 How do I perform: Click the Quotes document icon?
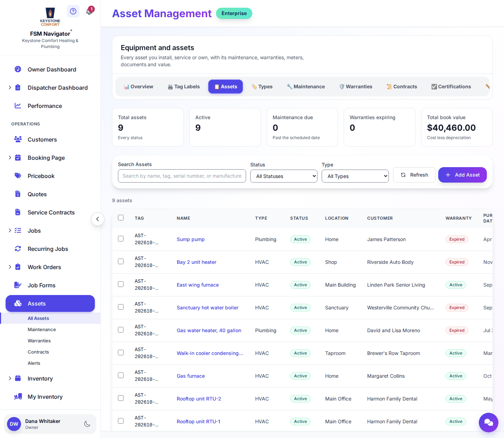tap(18, 194)
